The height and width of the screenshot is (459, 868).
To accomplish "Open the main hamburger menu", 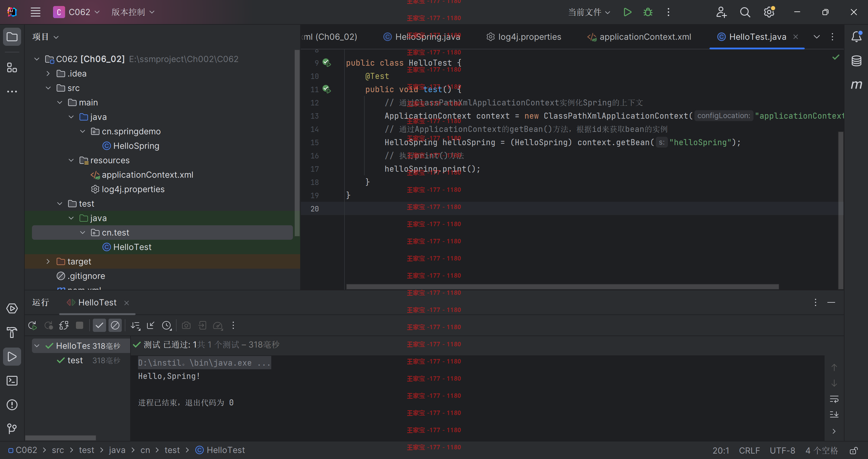I will coord(35,12).
